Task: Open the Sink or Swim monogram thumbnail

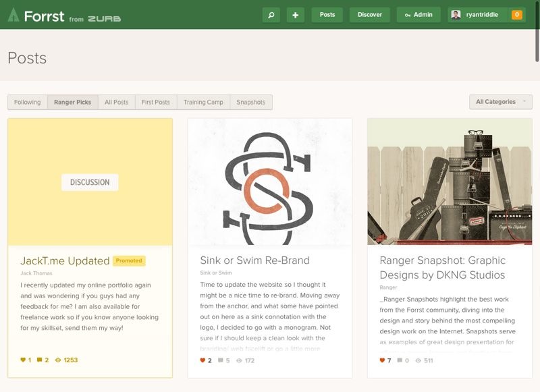Action: [x=269, y=181]
